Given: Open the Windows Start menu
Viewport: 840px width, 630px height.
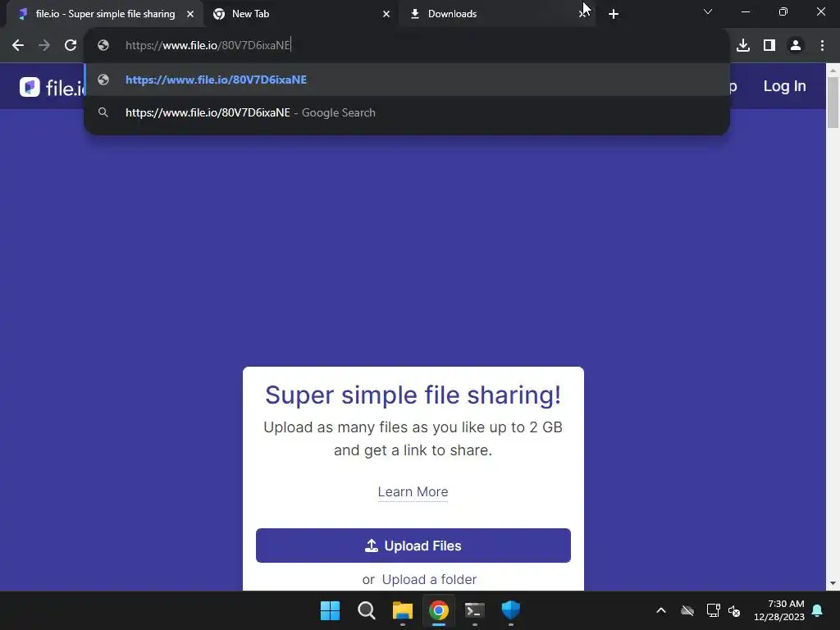Looking at the screenshot, I should point(330,610).
